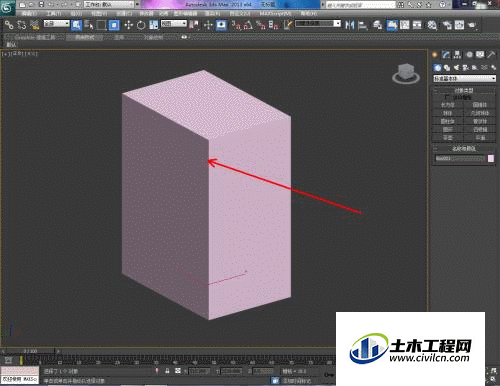The width and height of the screenshot is (500, 386).
Task: Open the selection filter dropdown
Action: pos(57,24)
